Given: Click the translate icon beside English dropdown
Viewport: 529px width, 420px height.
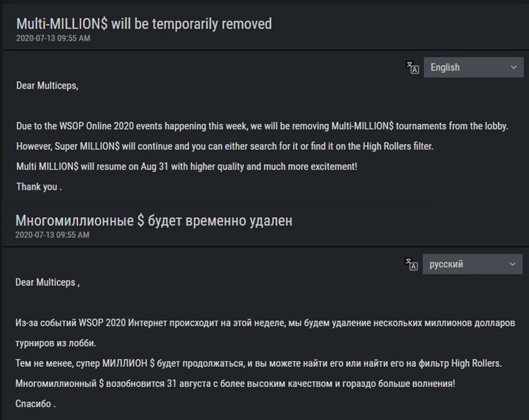Looking at the screenshot, I should point(412,67).
